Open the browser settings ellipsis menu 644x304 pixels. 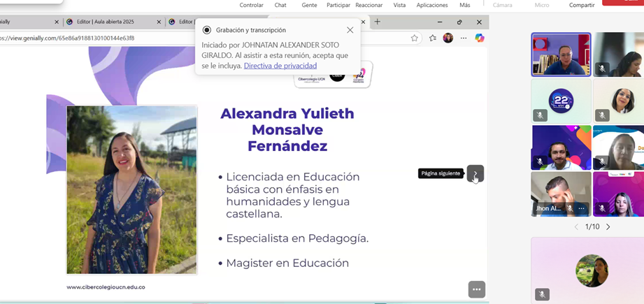(464, 38)
